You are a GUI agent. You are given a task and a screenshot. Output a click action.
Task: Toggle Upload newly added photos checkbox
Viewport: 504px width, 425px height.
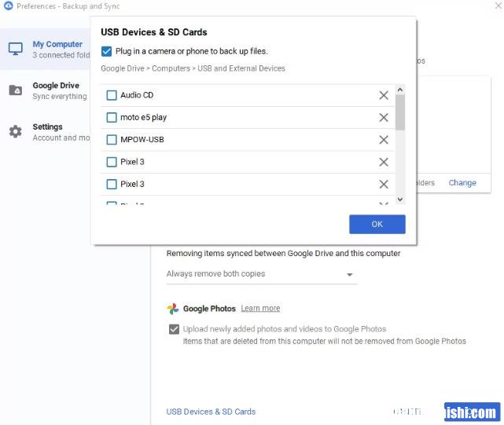(x=174, y=329)
